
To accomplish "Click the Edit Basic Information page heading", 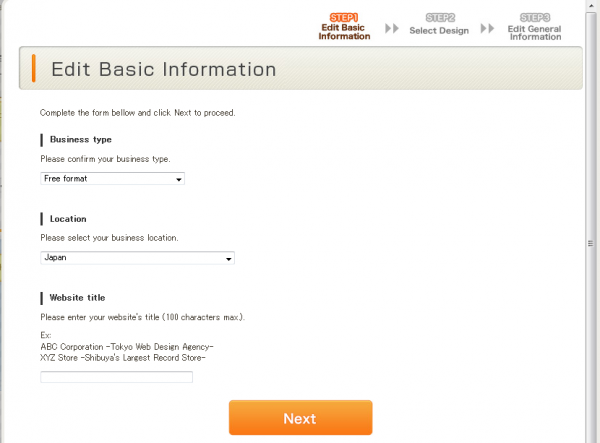I will (163, 69).
